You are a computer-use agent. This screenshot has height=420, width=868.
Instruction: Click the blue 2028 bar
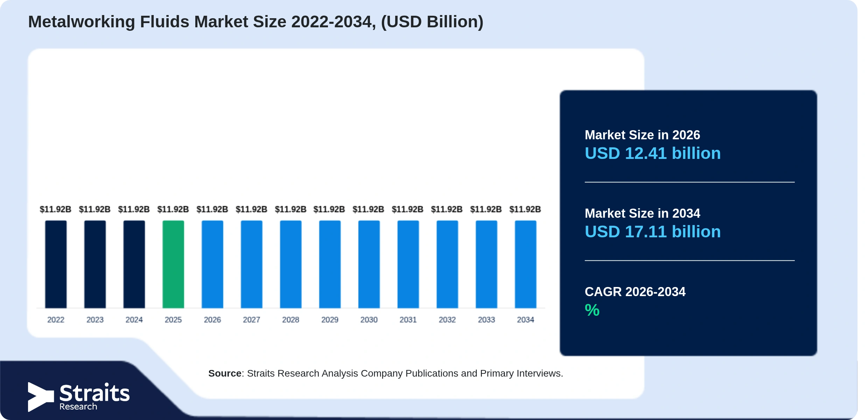(x=290, y=264)
